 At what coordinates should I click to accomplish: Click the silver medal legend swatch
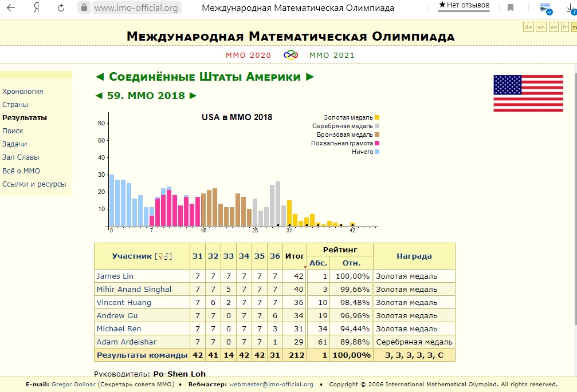point(377,126)
